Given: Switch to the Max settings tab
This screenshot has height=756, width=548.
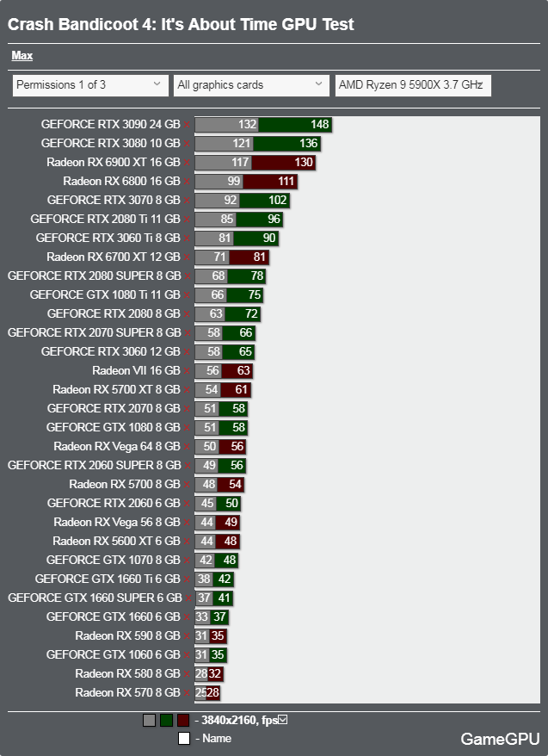Looking at the screenshot, I should pos(22,56).
